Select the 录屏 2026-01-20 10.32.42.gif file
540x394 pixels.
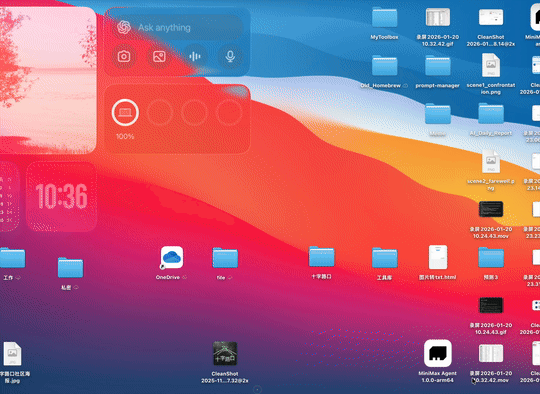[x=437, y=17]
